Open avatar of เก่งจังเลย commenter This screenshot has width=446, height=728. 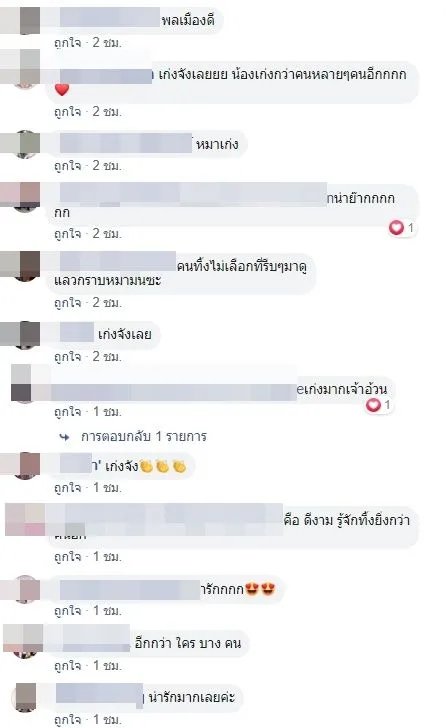[21, 334]
